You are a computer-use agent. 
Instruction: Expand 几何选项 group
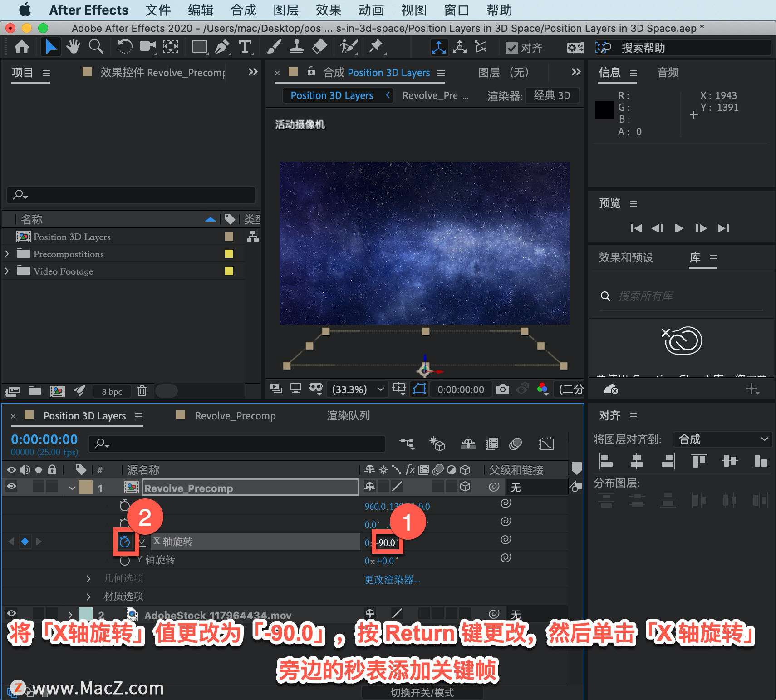click(x=88, y=578)
